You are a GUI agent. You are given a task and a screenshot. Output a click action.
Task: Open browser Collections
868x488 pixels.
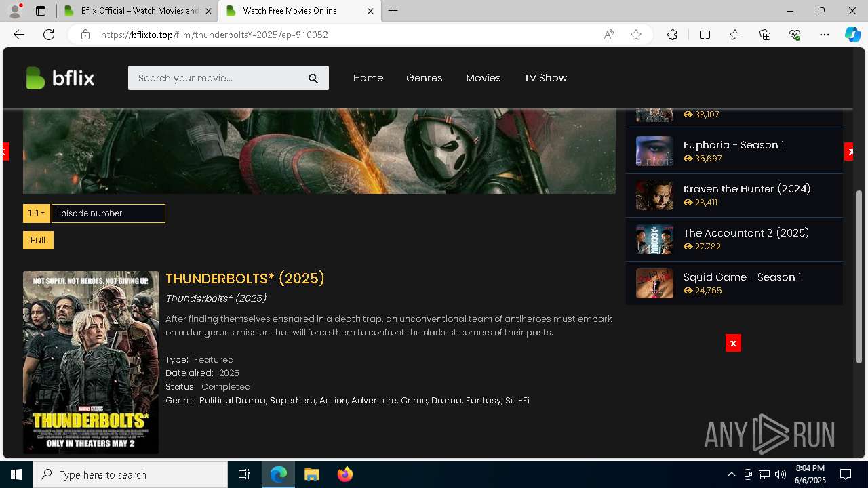click(x=765, y=35)
